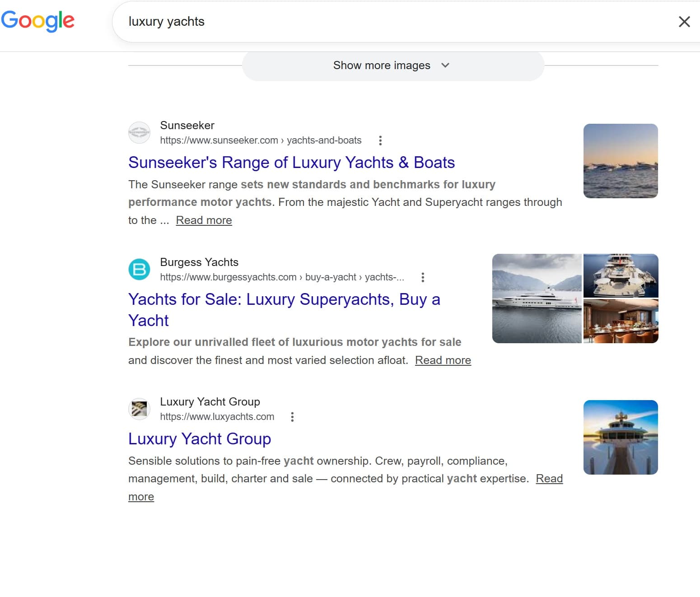Open Sunseeker's Range of Luxury Yachts & Boats

[x=291, y=163]
